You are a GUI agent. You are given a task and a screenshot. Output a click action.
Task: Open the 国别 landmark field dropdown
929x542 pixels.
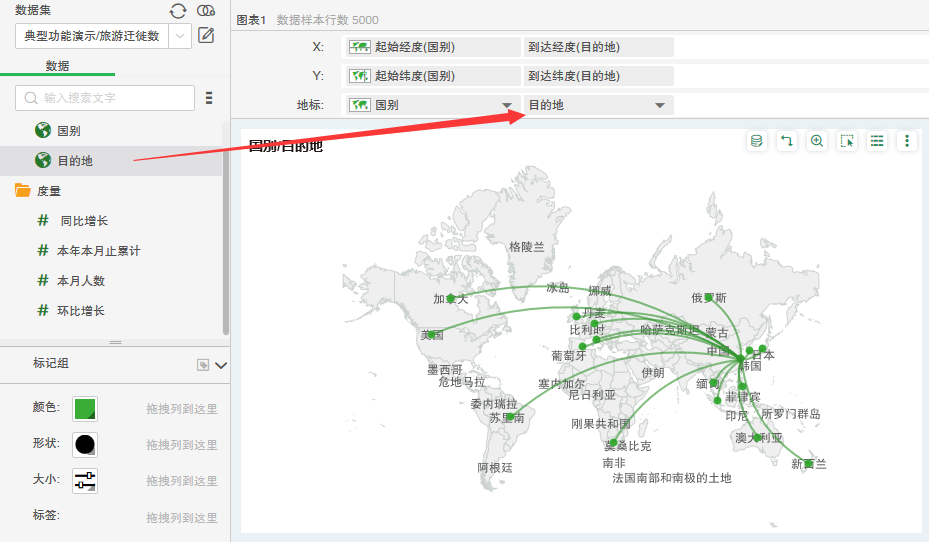(x=507, y=105)
